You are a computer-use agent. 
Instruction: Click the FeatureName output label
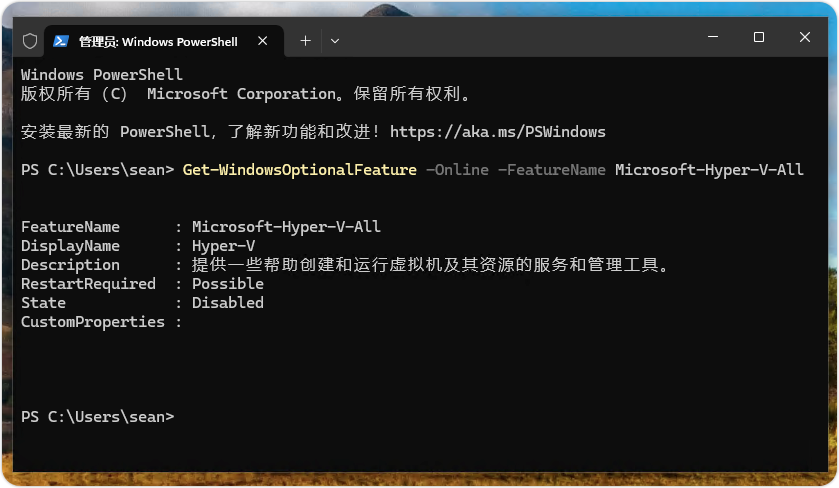[x=70, y=227]
